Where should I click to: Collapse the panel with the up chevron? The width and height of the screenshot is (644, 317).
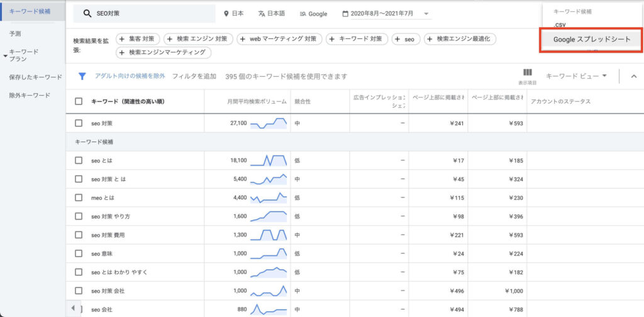click(x=633, y=76)
